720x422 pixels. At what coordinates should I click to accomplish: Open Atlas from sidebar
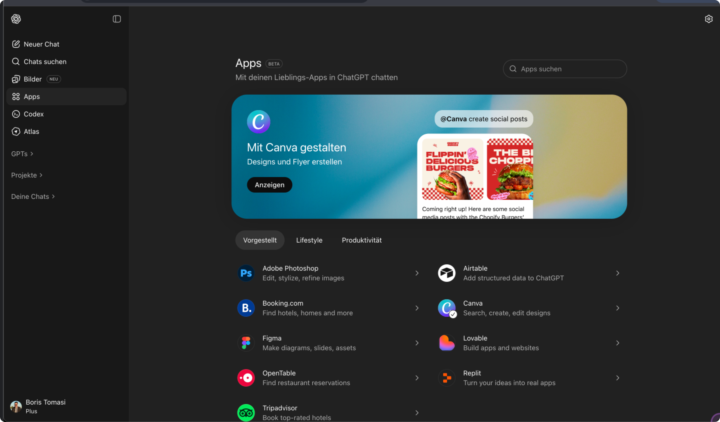pyautogui.click(x=67, y=131)
